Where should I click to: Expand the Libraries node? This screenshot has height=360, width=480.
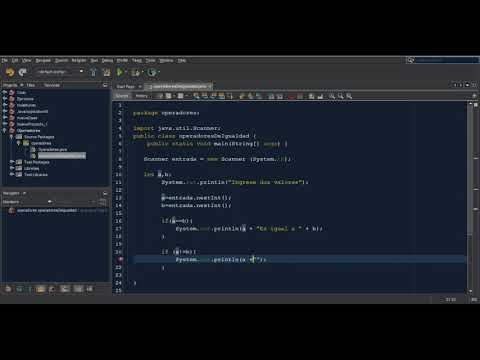point(11,168)
